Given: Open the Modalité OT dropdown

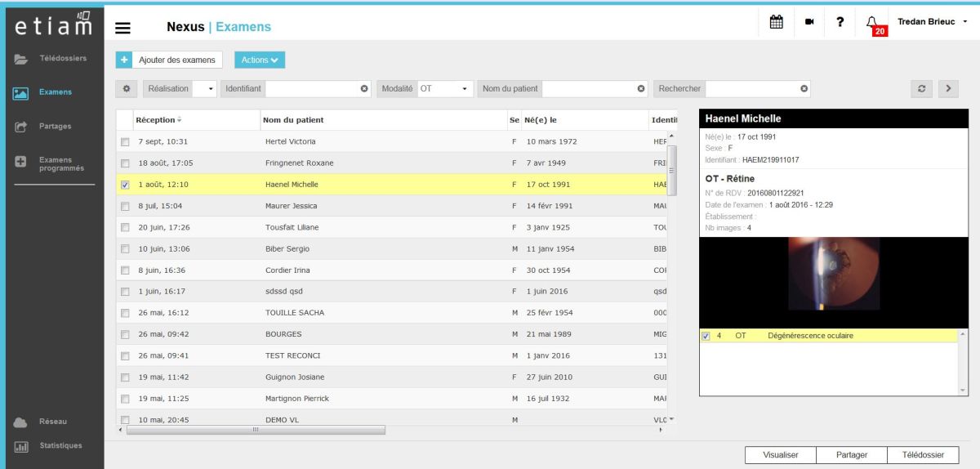Looking at the screenshot, I should point(445,88).
